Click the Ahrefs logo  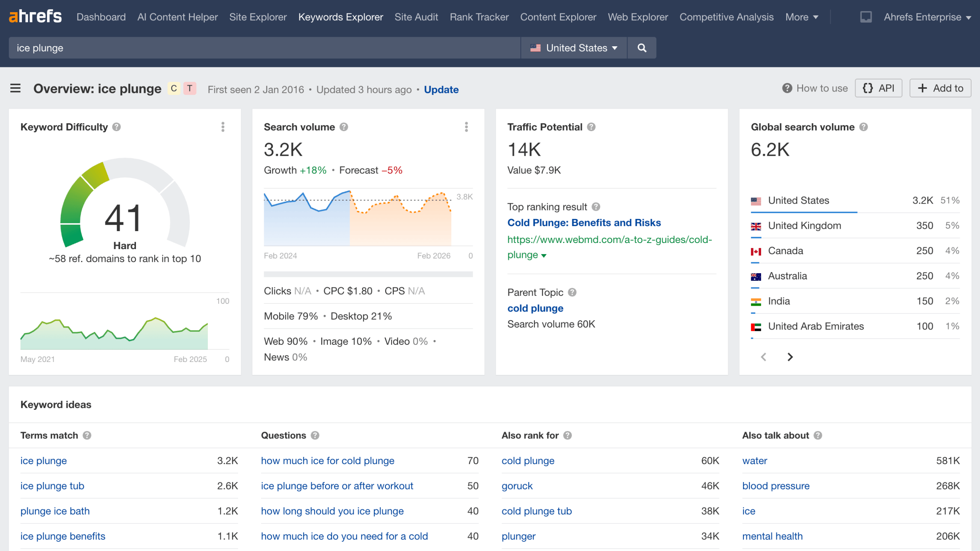tap(35, 16)
